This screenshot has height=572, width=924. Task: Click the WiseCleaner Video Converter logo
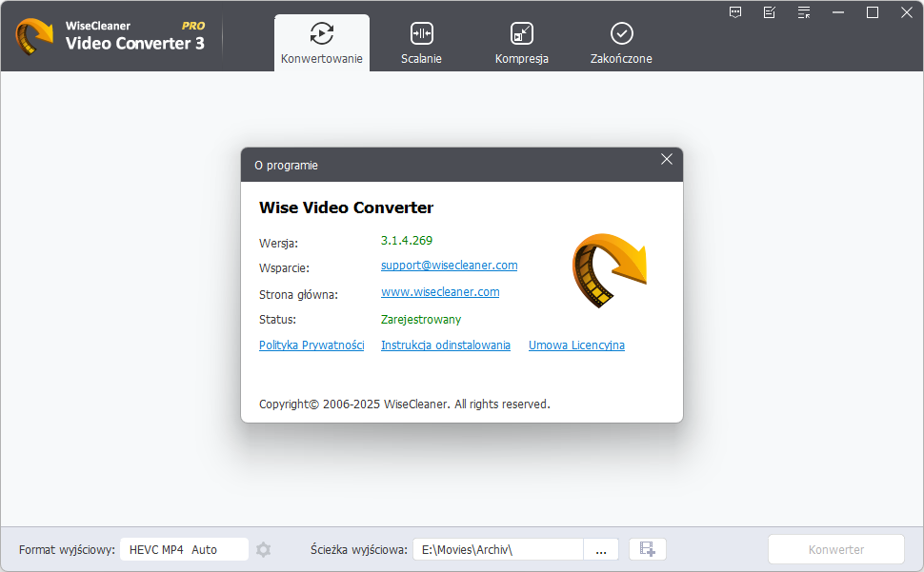click(34, 36)
